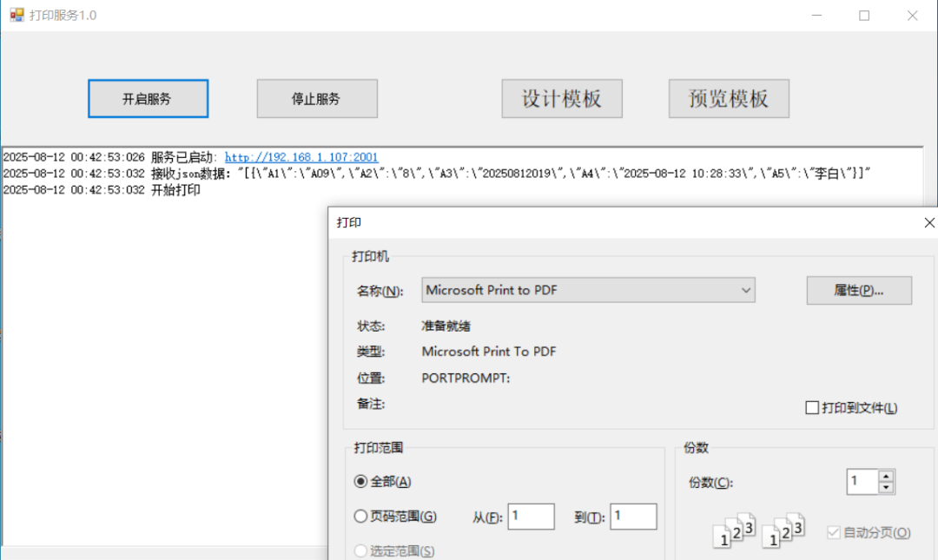Decrease copies with the down arrow
This screenshot has height=560, width=938.
click(x=886, y=488)
